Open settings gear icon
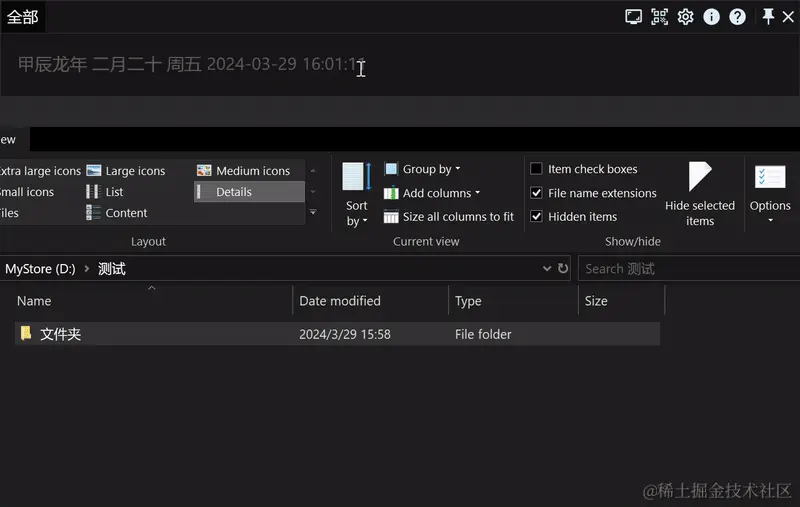 (x=685, y=17)
